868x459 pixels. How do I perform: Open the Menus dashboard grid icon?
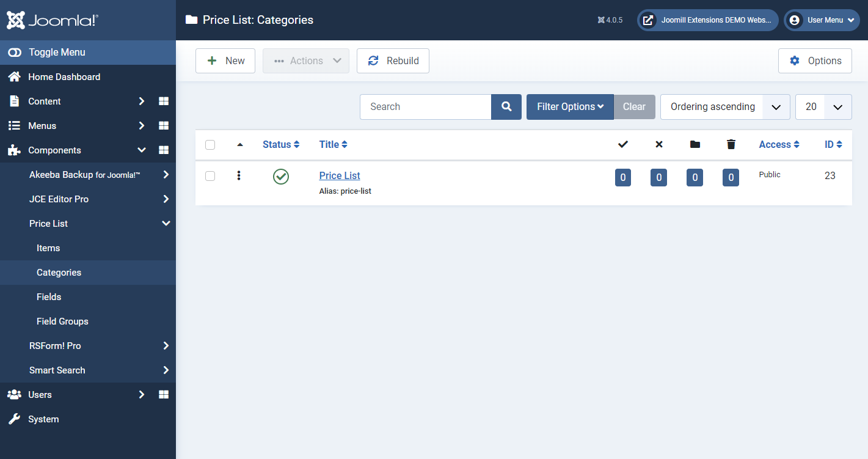coord(164,126)
